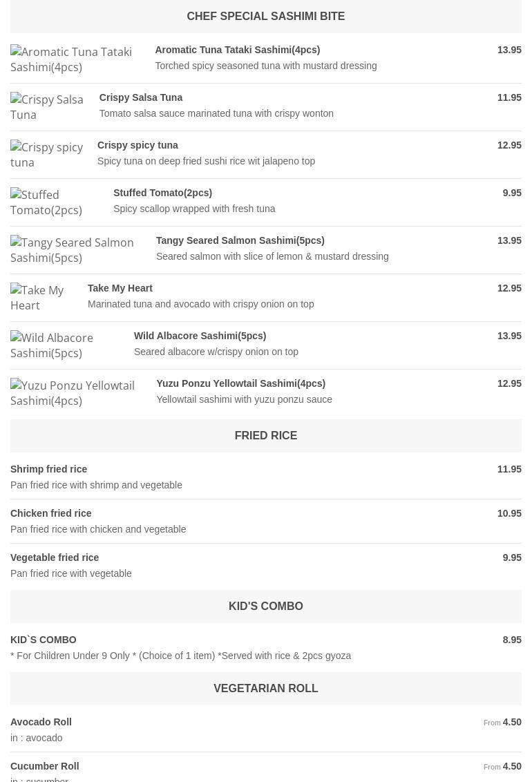532x782 pixels.
Task: Open the Take My Heart image
Action: pyautogui.click(x=42, y=298)
